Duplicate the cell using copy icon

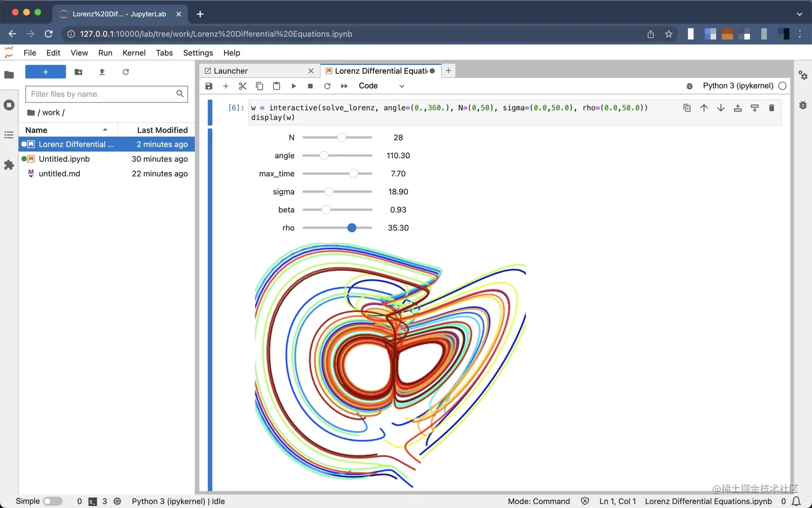point(687,108)
